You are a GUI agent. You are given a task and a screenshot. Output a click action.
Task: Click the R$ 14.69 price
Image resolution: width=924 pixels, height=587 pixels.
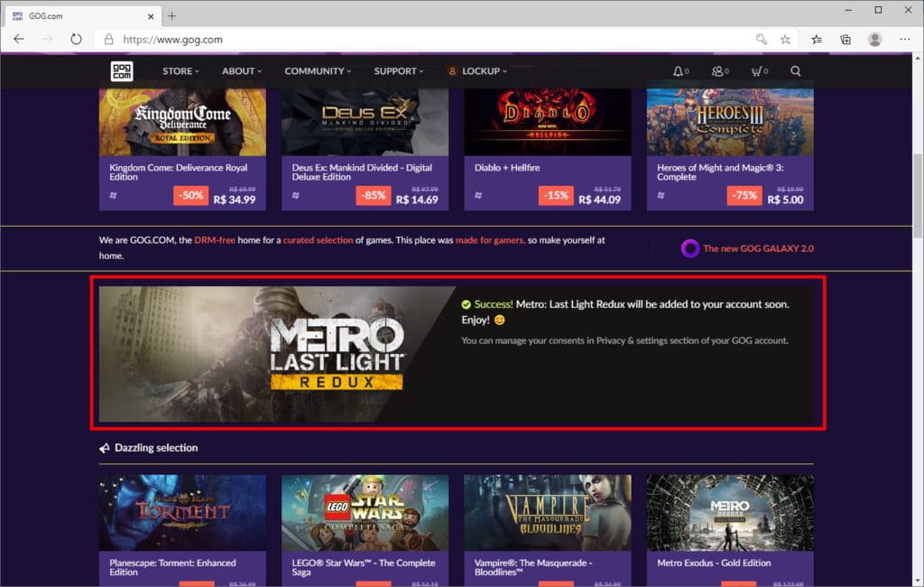tap(417, 200)
